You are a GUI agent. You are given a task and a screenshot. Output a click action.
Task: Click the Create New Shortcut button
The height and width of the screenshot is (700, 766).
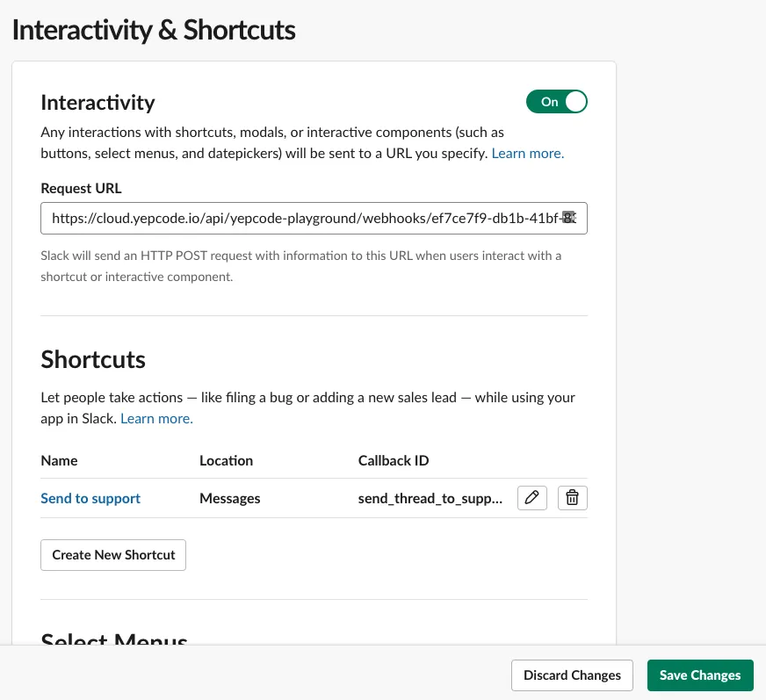click(x=113, y=555)
